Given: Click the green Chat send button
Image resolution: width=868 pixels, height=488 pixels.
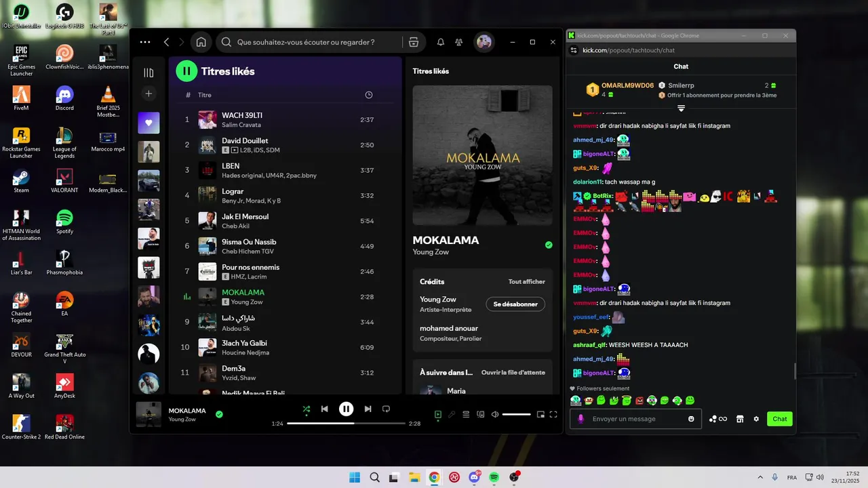Looking at the screenshot, I should [x=780, y=419].
